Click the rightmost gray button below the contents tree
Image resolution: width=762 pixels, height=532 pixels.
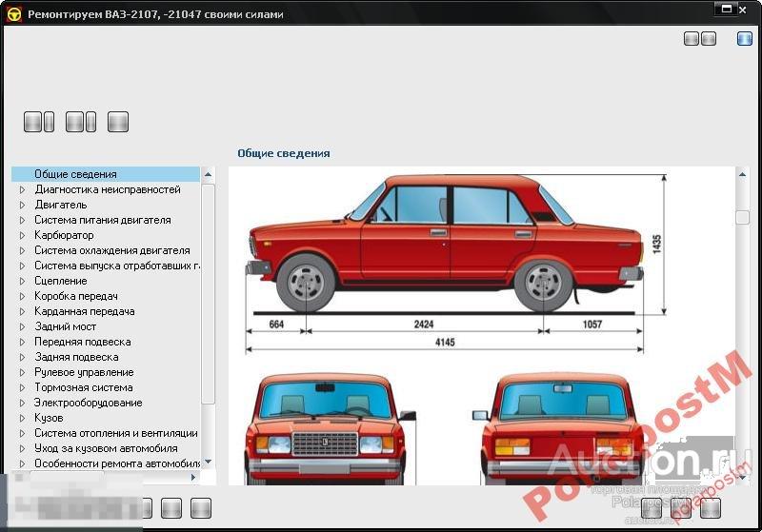point(200,508)
